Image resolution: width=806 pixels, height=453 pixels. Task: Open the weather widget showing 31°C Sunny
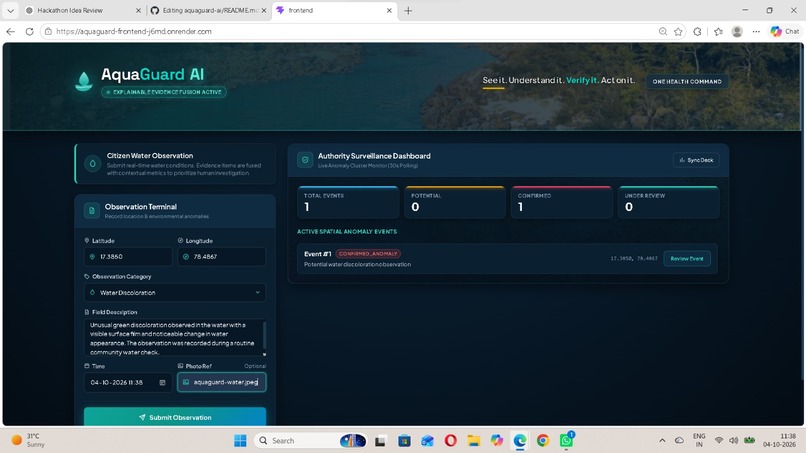29,440
